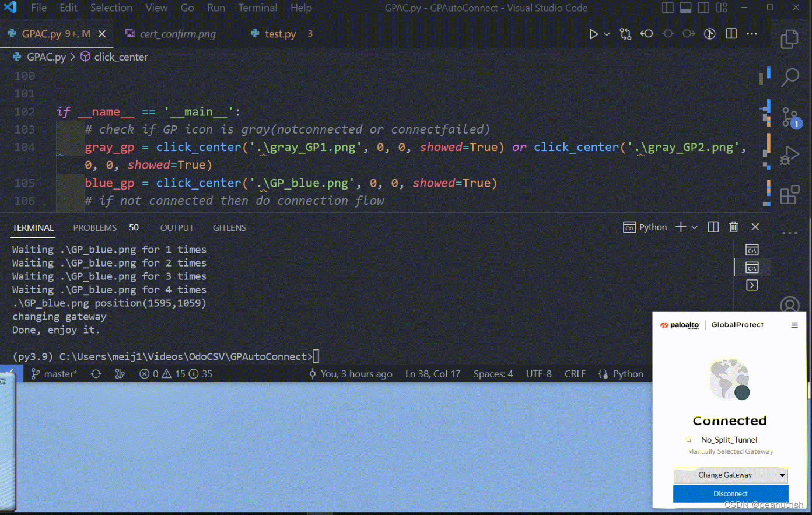Open the Help menu

tap(301, 8)
